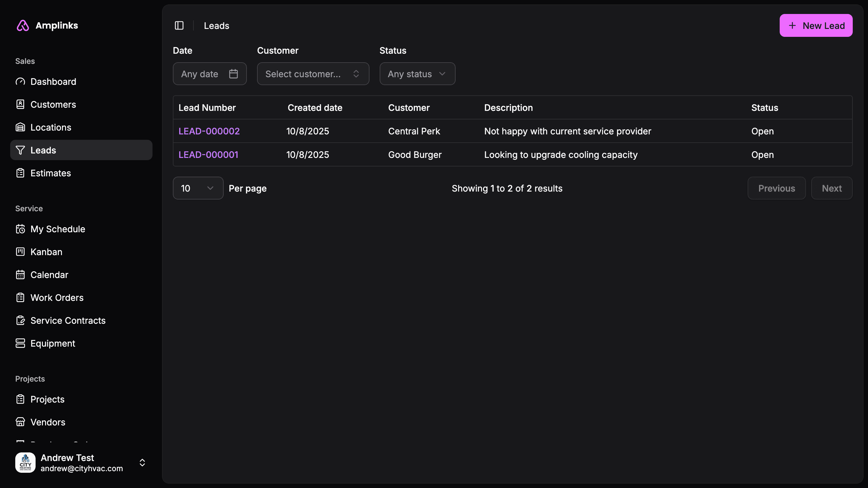Click the Service Contracts icon
The height and width of the screenshot is (488, 868).
pos(20,321)
